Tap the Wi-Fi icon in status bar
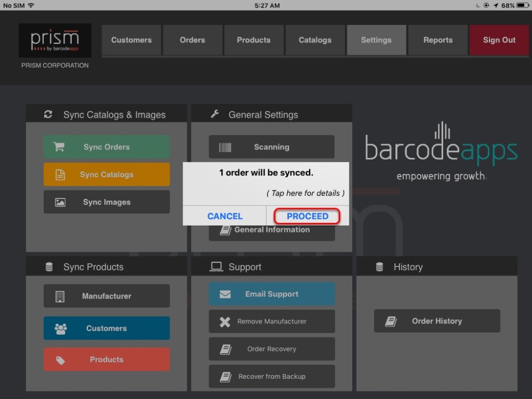The image size is (532, 399). [x=31, y=5]
